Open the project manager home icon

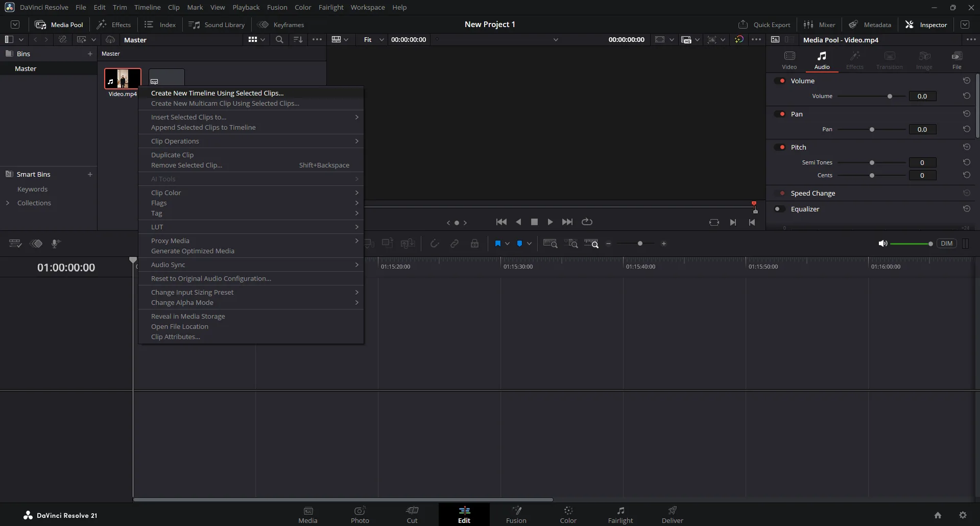tap(938, 515)
